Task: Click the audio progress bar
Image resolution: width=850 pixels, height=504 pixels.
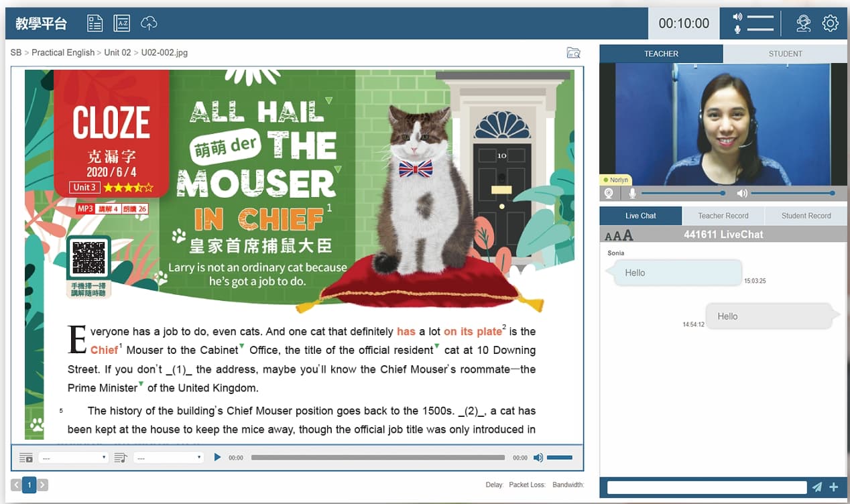Action: coord(378,458)
